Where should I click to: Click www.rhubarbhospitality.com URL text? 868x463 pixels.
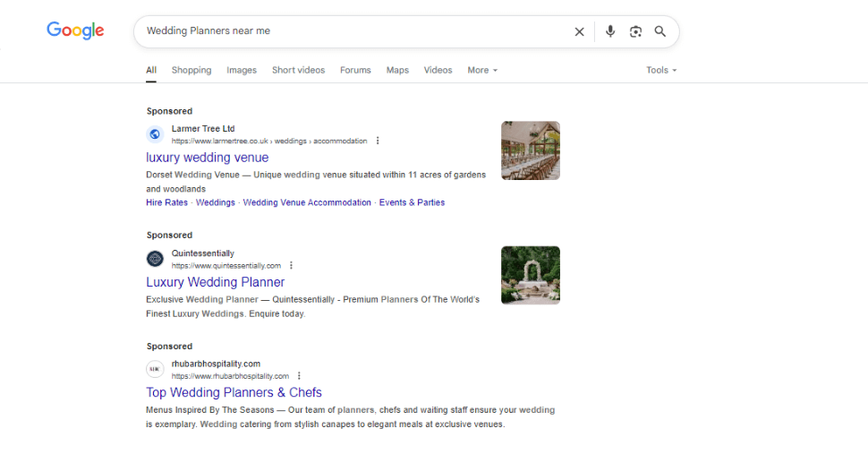point(230,376)
